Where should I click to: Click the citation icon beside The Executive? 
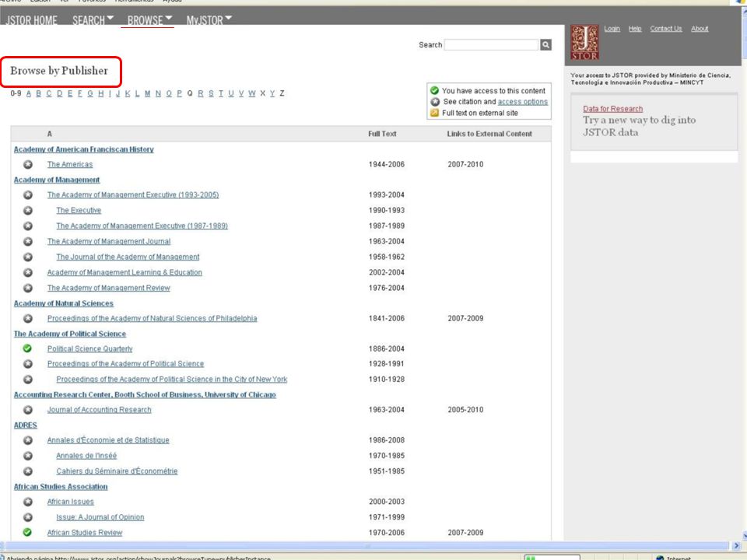28,210
